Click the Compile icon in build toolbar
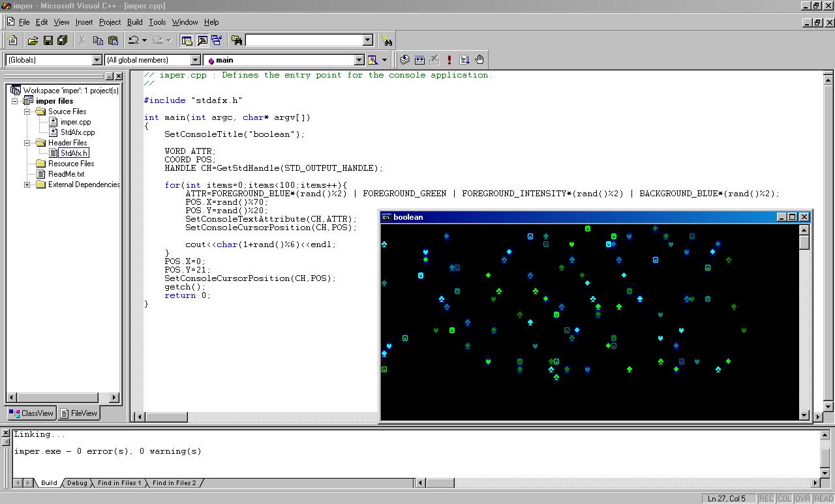This screenshot has width=835, height=504. coord(404,60)
